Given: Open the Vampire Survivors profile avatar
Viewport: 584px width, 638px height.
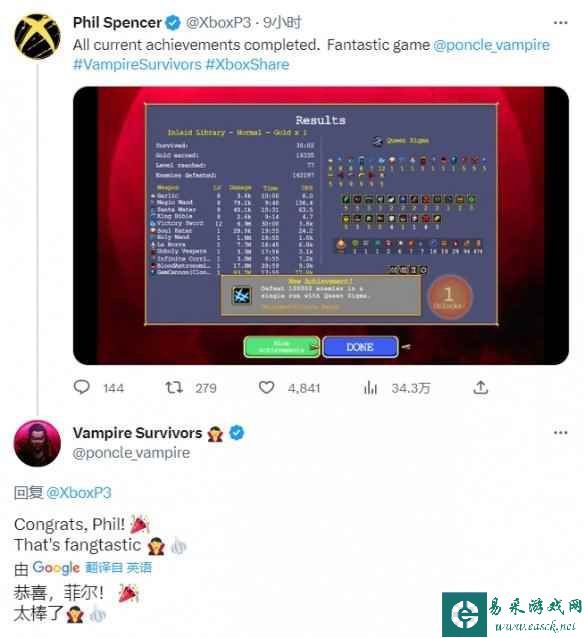Looking at the screenshot, I should (x=37, y=444).
